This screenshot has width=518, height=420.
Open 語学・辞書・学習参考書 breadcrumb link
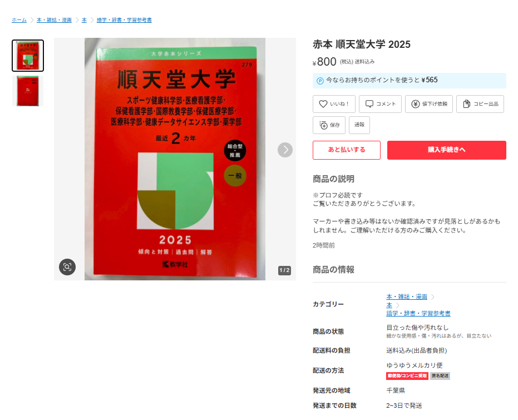click(124, 20)
